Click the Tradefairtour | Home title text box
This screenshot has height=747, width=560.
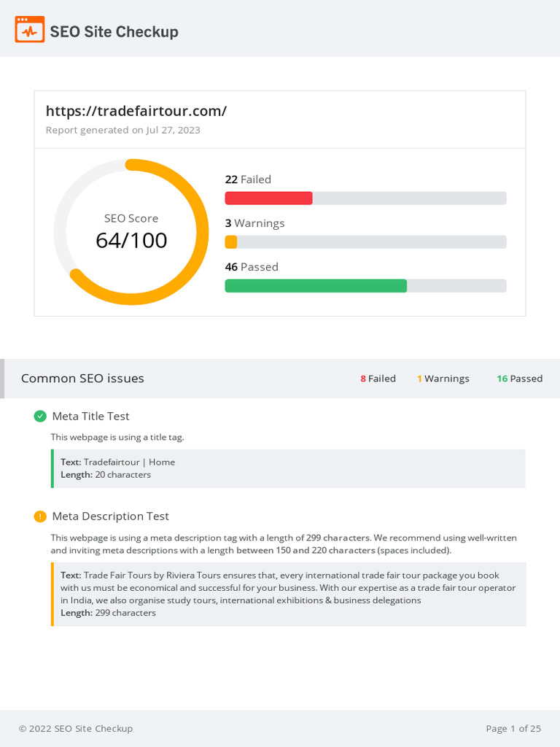click(288, 468)
